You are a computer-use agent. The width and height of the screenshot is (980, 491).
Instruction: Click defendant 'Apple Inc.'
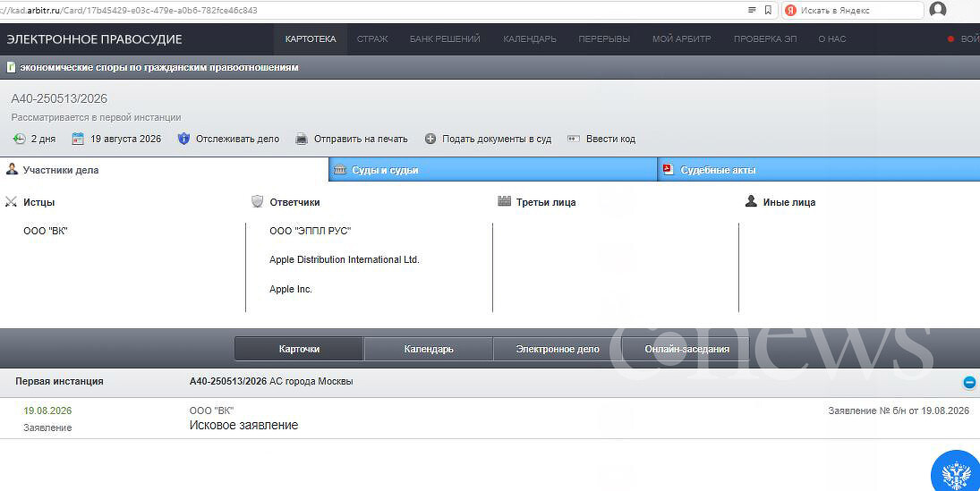(291, 289)
